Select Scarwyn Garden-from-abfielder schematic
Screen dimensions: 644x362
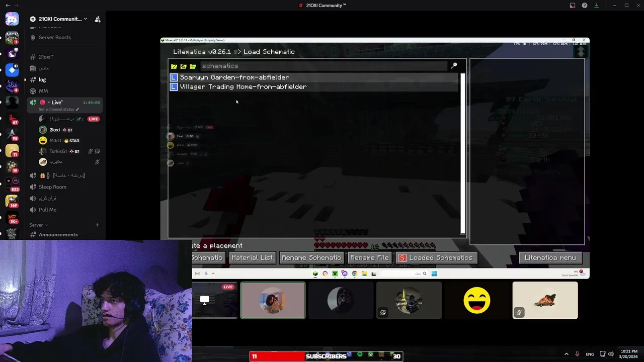(x=314, y=77)
